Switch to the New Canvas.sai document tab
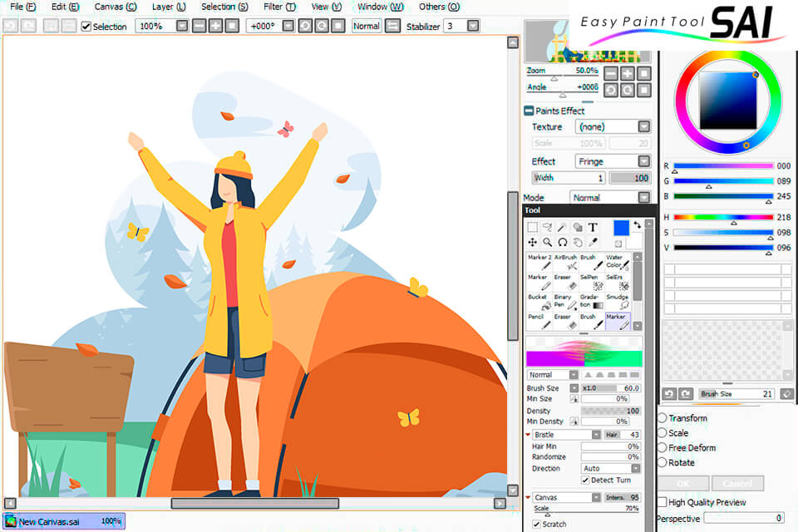Screen dimensions: 798x532 tap(64, 521)
